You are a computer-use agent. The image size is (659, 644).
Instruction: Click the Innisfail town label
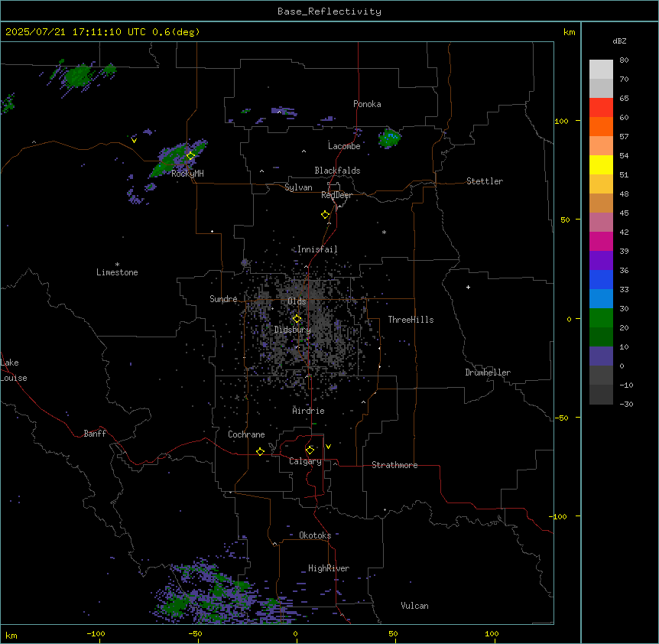317,249
